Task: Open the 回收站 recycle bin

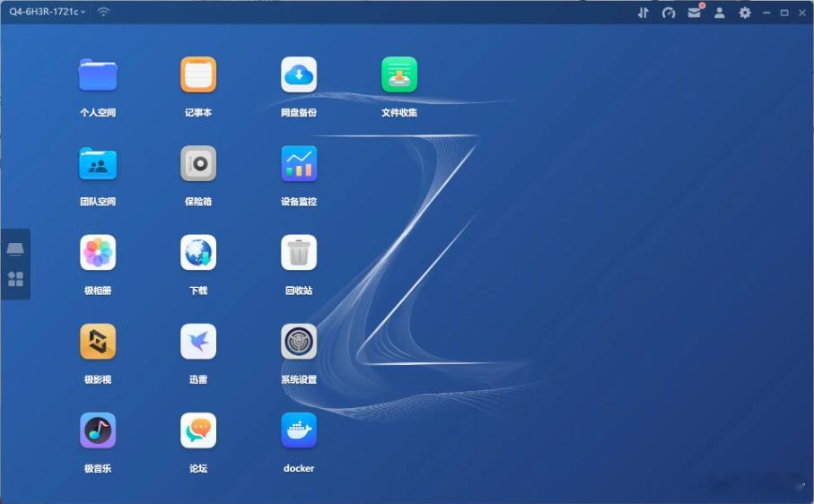Action: click(299, 253)
